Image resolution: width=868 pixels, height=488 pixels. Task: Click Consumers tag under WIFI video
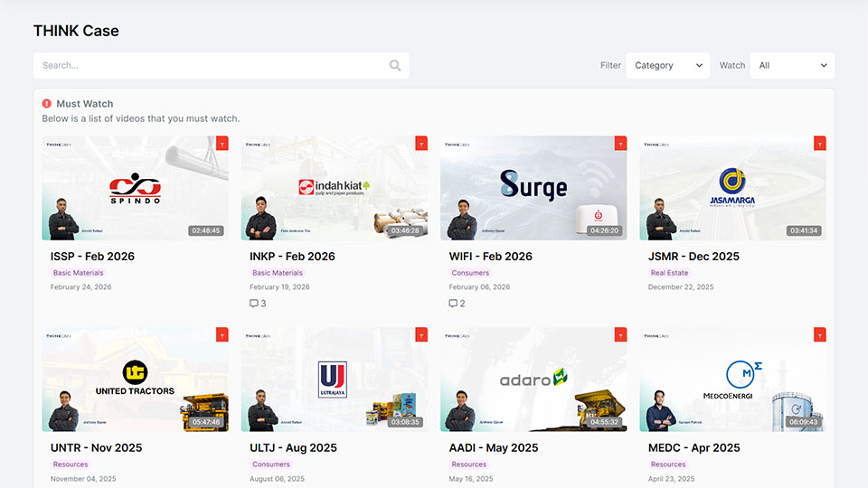click(x=470, y=273)
